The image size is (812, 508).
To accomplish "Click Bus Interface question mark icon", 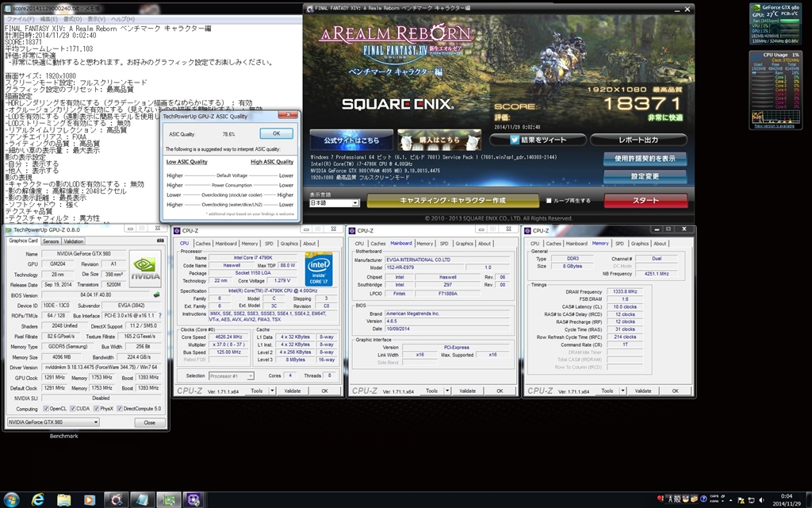I will click(x=160, y=315).
